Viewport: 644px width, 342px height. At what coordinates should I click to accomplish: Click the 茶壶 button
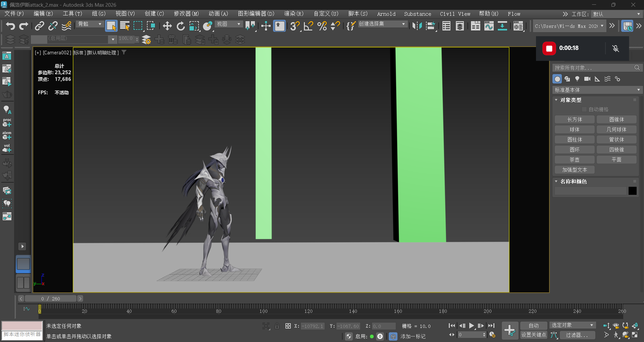[x=575, y=160]
